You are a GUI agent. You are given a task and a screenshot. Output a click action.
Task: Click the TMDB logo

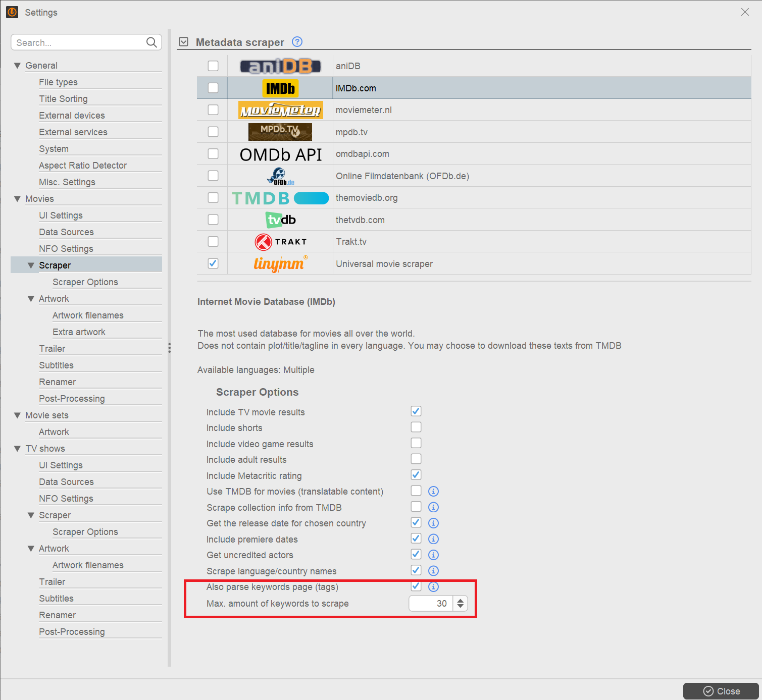[280, 198]
